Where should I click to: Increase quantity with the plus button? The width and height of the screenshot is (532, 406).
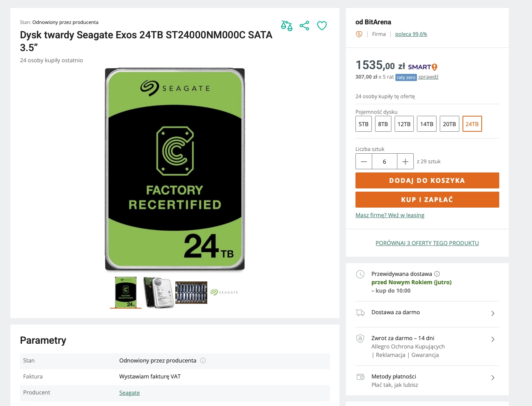click(x=405, y=162)
